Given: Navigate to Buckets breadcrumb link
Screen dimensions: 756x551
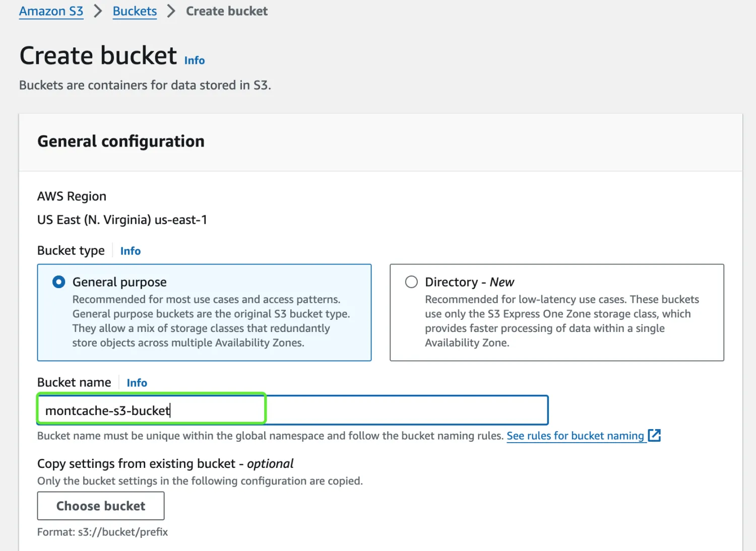Looking at the screenshot, I should tap(135, 11).
